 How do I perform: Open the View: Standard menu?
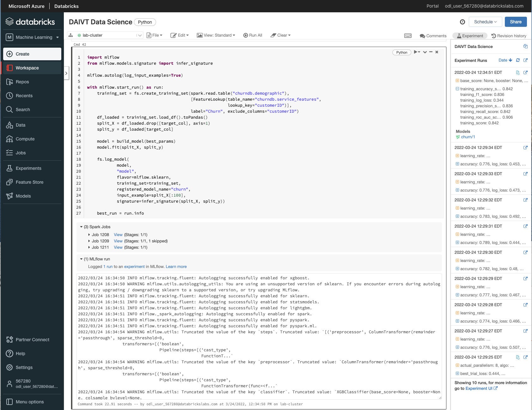216,35
